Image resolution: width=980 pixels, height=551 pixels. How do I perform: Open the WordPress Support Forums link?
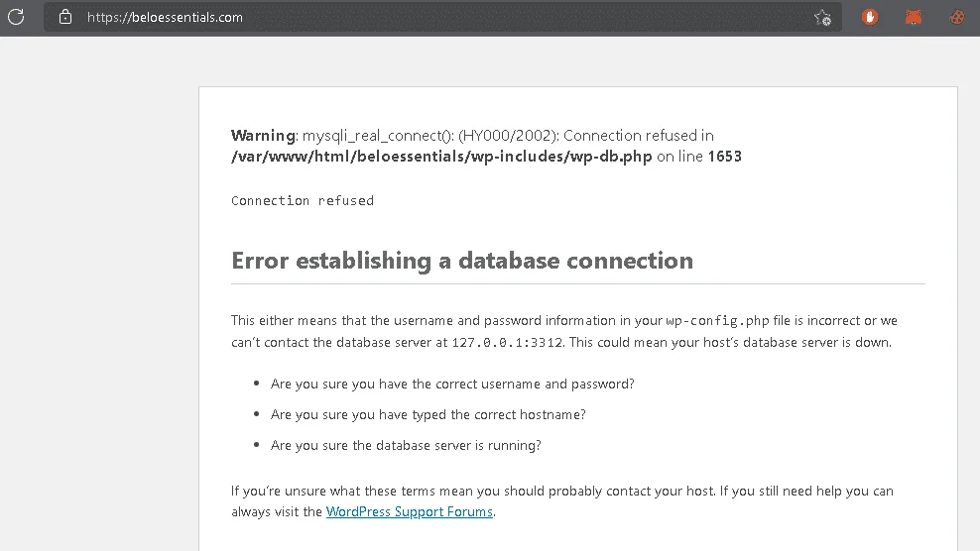point(410,511)
